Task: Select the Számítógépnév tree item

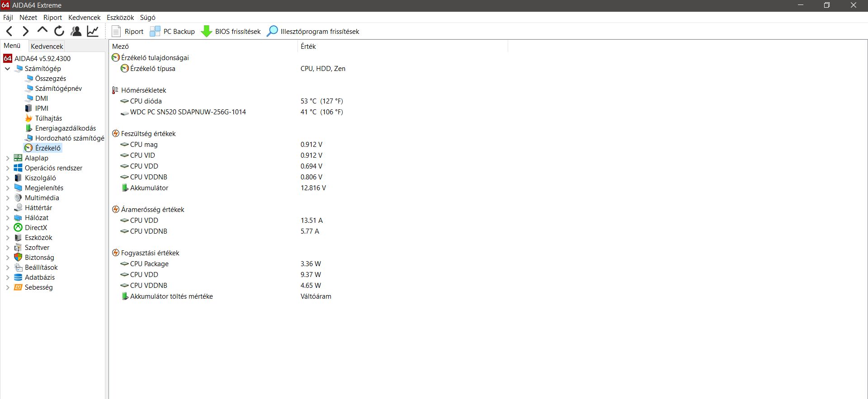Action: click(x=58, y=89)
